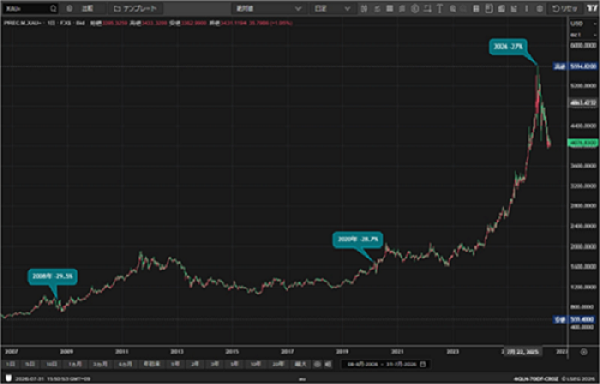Open the gear settings icon on the time axis
600x384 pixels.
(584, 351)
